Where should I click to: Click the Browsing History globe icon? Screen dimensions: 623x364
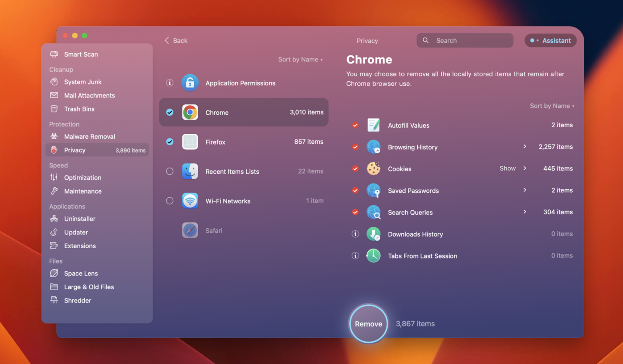point(373,147)
